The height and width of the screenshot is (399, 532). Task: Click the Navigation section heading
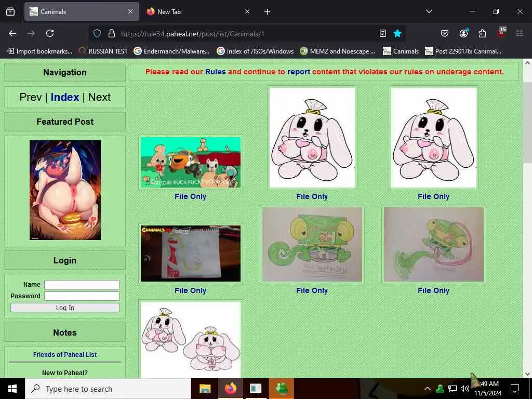[x=65, y=72]
